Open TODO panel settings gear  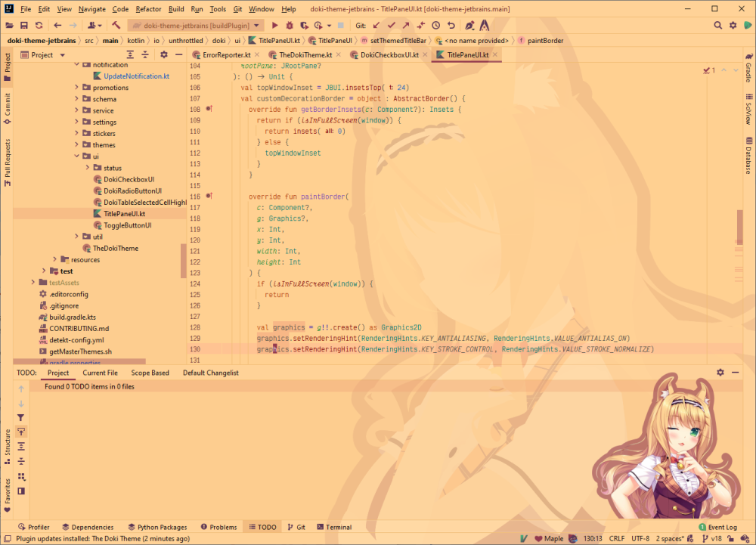[720, 373]
